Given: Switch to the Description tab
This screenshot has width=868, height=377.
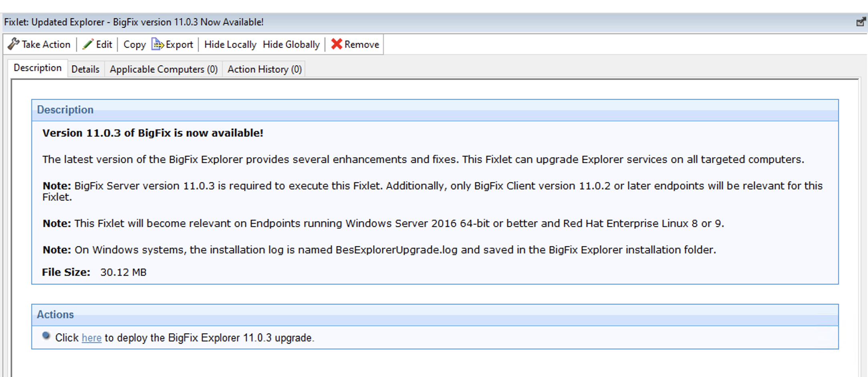Looking at the screenshot, I should coord(38,68).
